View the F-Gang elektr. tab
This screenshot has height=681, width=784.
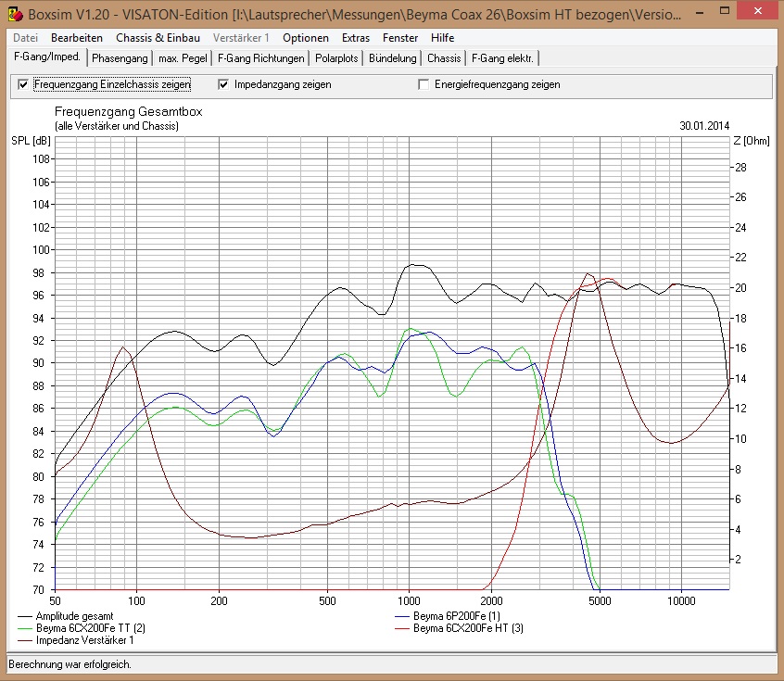coord(502,58)
